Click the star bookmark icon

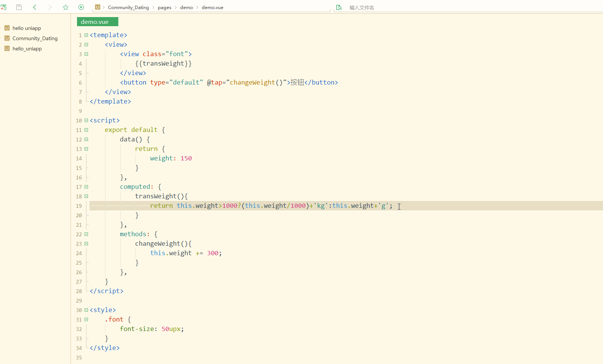pos(66,7)
